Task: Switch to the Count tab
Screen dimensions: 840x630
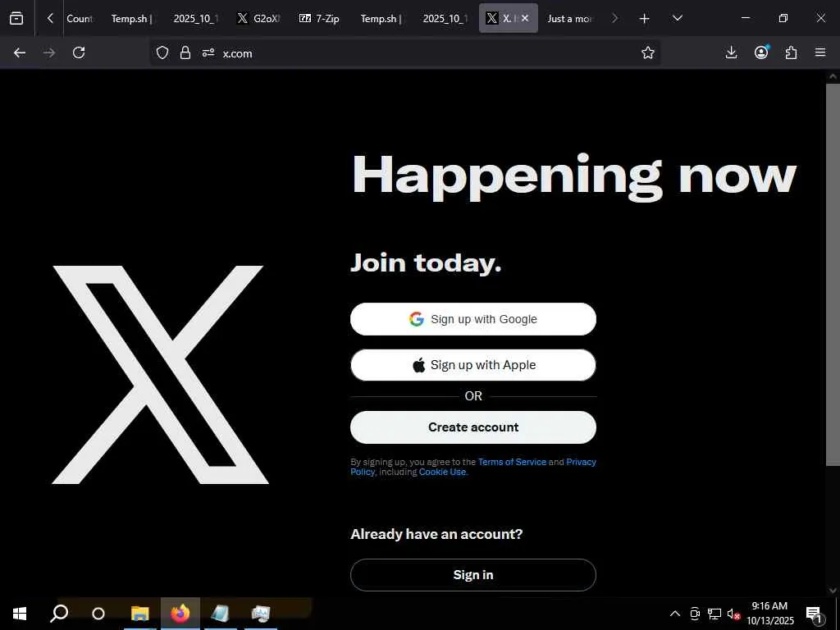Action: point(80,19)
